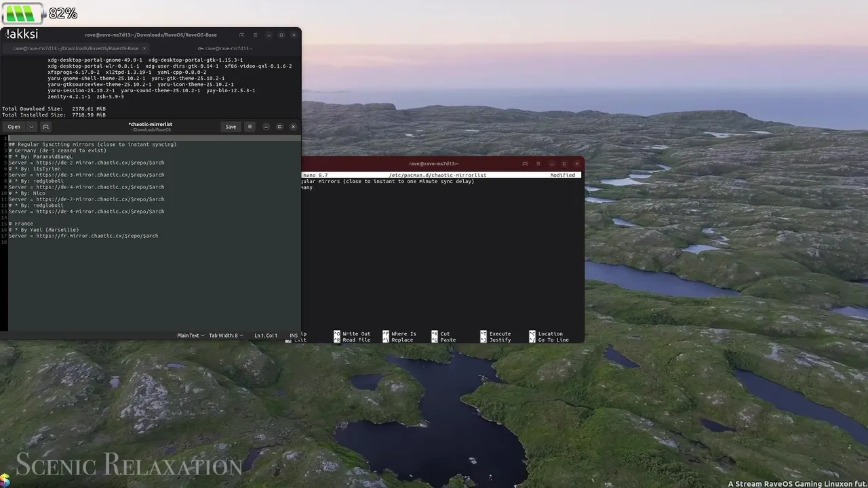Click Total Installed Size line in terminal
This screenshot has height=488, width=868.
54,115
